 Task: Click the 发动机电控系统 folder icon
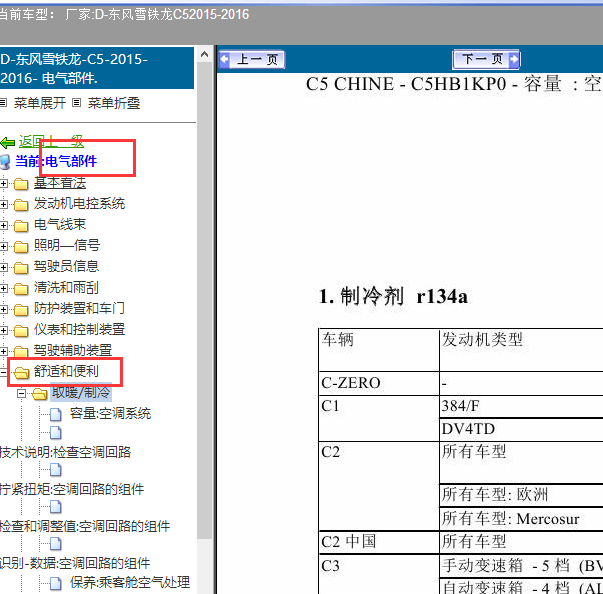click(21, 205)
